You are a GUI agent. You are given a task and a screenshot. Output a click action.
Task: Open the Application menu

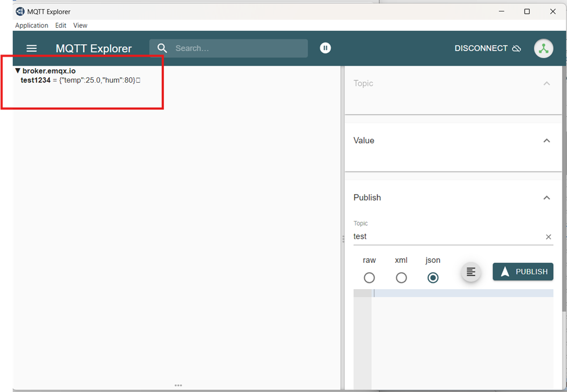coord(31,26)
